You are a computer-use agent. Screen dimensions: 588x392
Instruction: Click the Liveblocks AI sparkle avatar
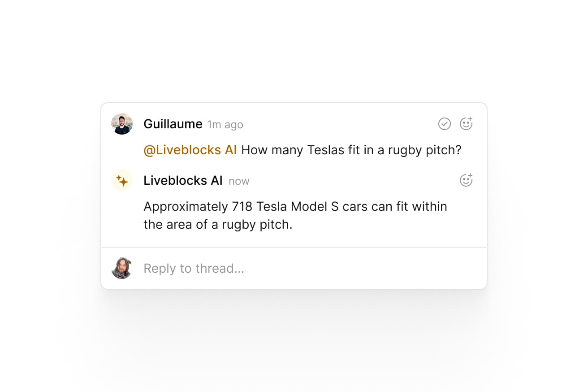(x=122, y=181)
